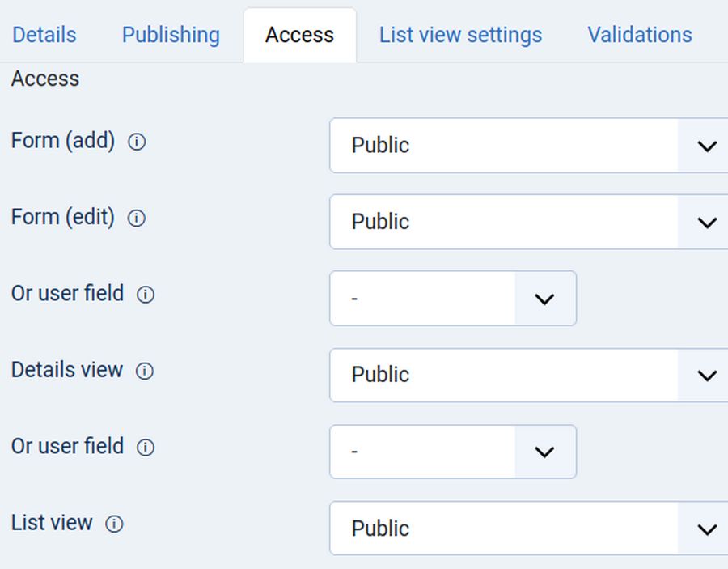Expand the List view access dropdown
Screen dimensions: 728x569
[528, 529]
